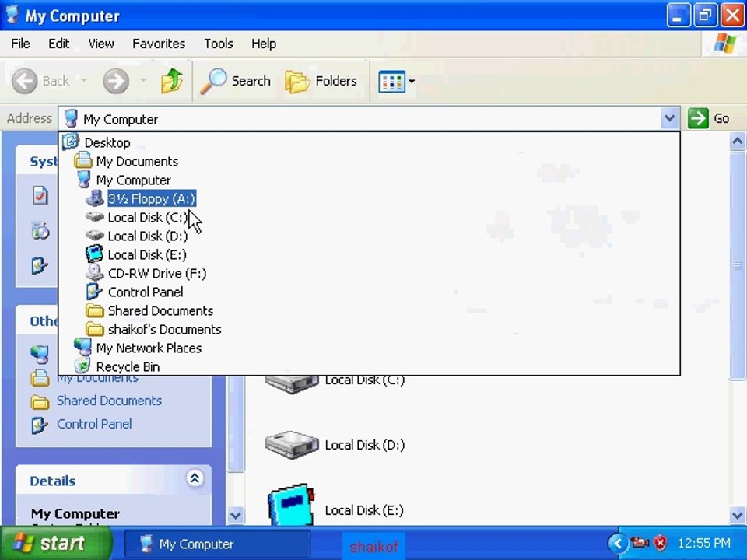Image resolution: width=747 pixels, height=560 pixels.
Task: Click Change a setting sidebar icon
Action: pos(40,266)
